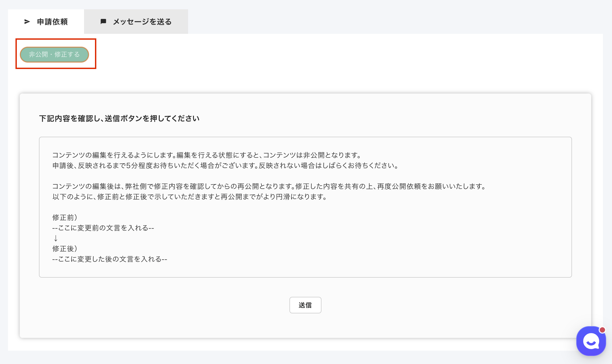612x364 pixels.
Task: Place cursor on the 修正前) line
Action: [x=65, y=217]
